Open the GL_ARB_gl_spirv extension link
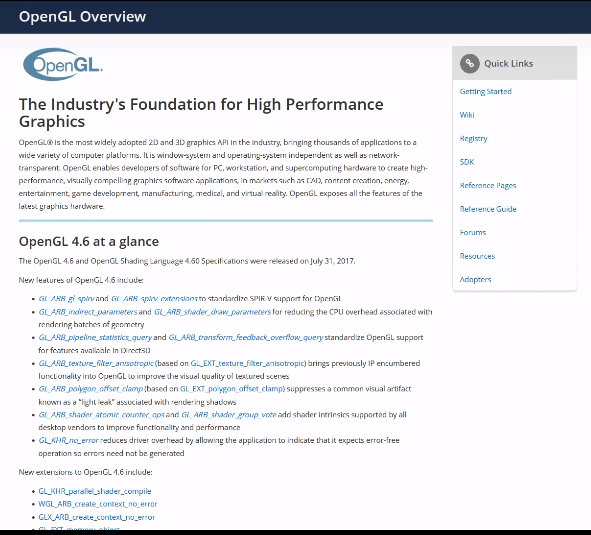Image resolution: width=591 pixels, height=535 pixels. [66, 299]
